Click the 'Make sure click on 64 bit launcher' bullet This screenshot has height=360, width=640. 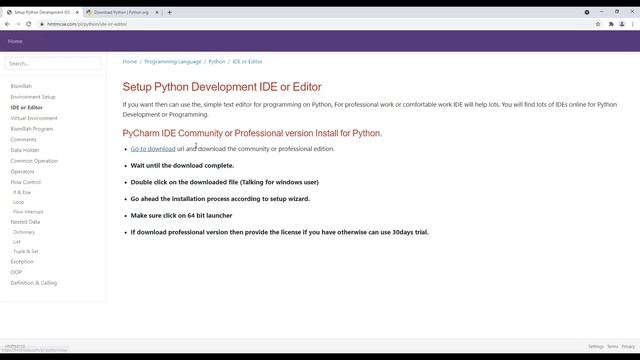pos(181,216)
